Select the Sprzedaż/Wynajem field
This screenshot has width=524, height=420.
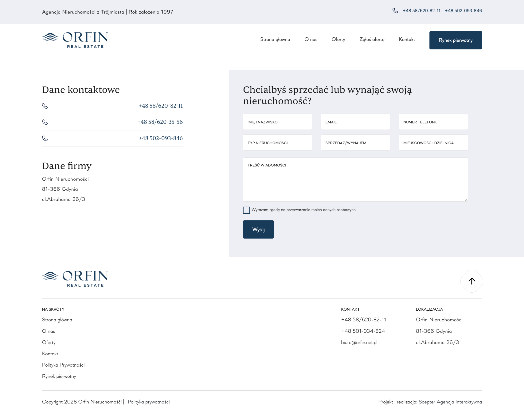pos(355,143)
